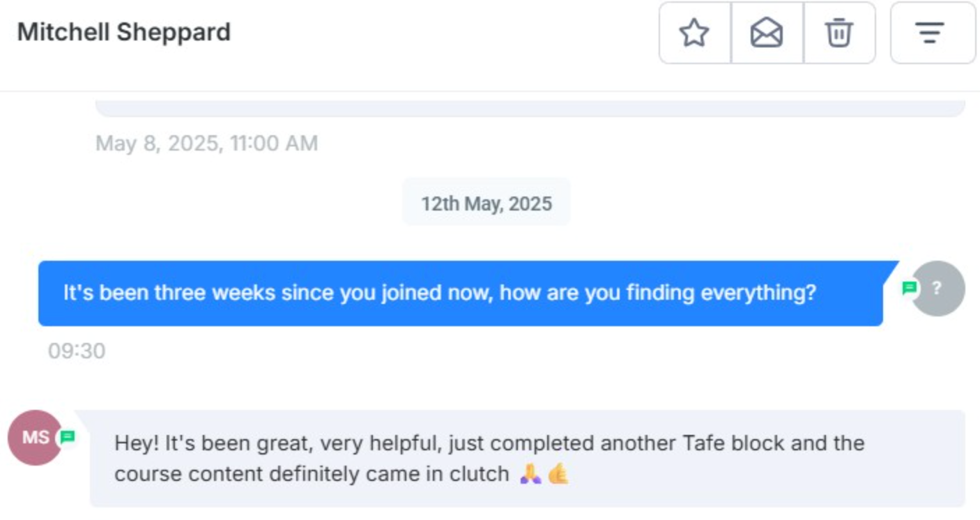The height and width of the screenshot is (520, 980).
Task: Delete the conversation using trash icon
Action: click(x=839, y=33)
